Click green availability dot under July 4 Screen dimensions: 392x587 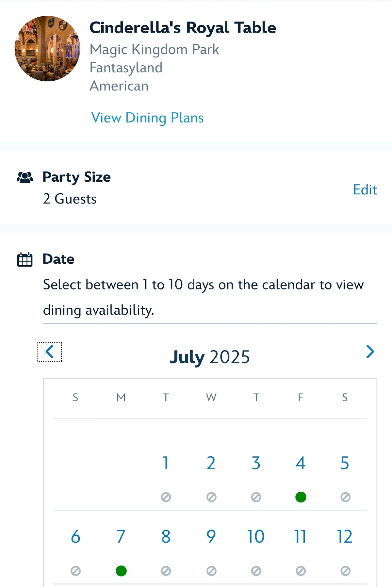301,497
